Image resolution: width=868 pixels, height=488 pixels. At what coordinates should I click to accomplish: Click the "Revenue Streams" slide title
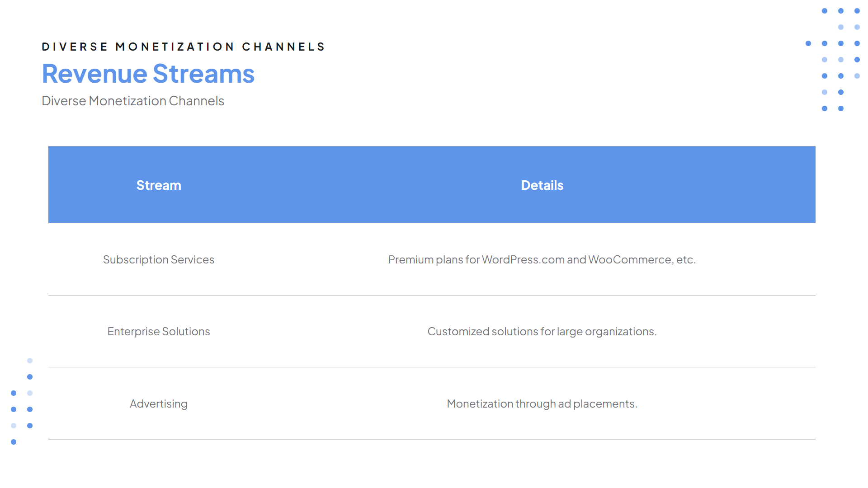tap(148, 74)
